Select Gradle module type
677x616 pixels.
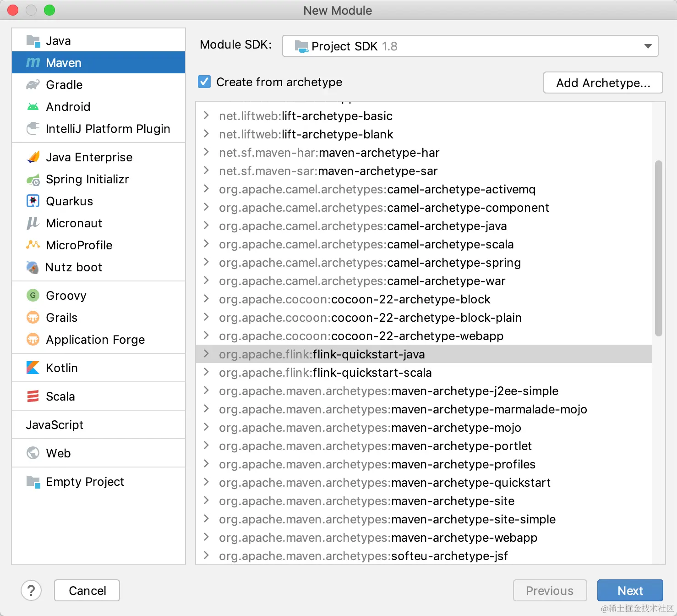[x=98, y=85]
